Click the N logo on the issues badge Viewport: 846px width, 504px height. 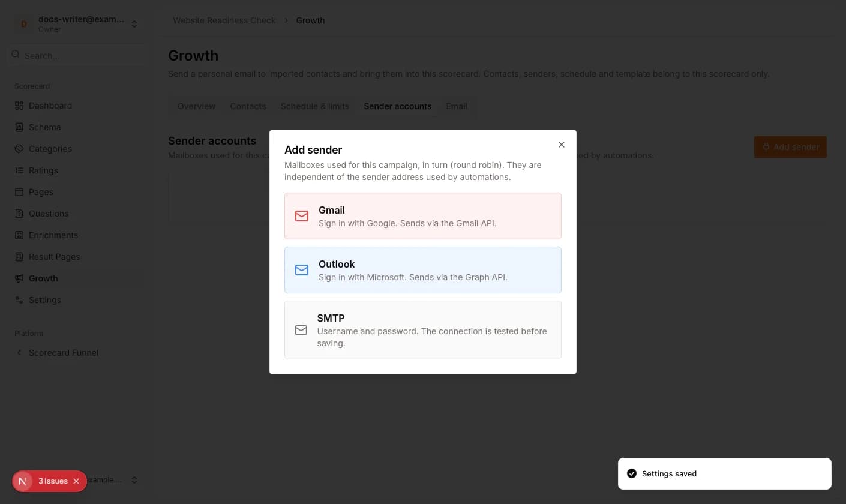click(23, 481)
